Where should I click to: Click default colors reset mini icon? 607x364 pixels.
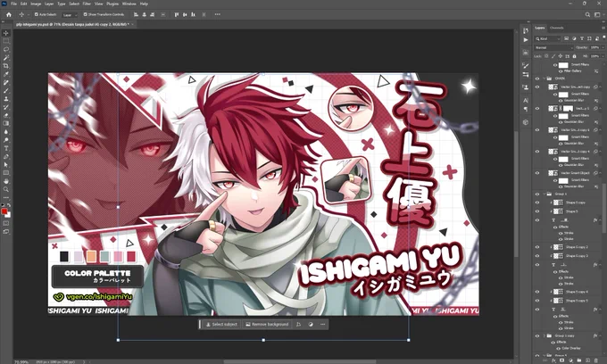[x=3, y=205]
